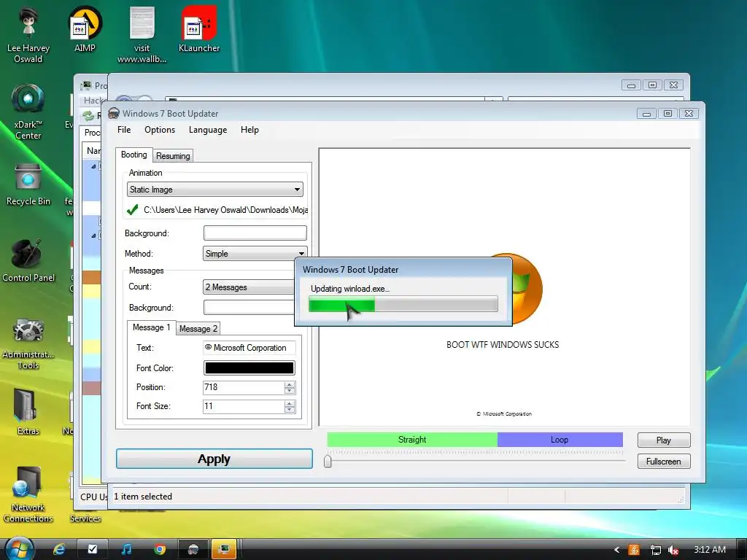Viewport: 747px width, 560px height.
Task: Click the green checkmark beside file path
Action: point(133,210)
